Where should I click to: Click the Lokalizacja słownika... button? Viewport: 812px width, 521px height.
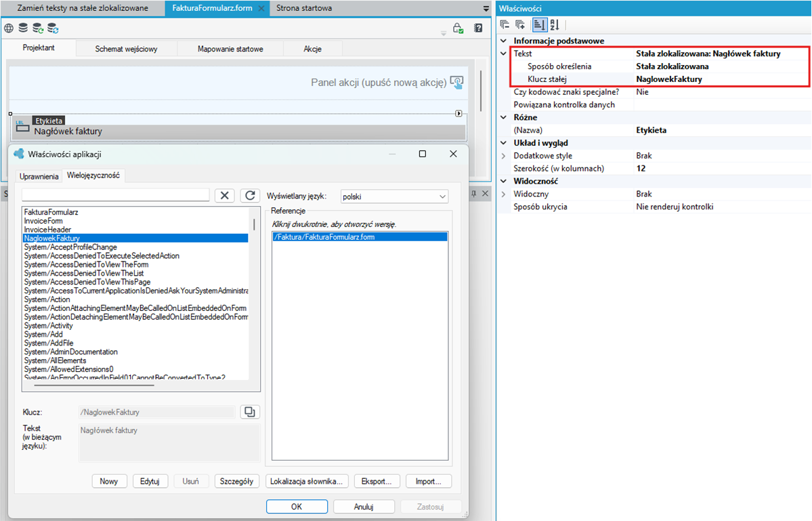pyautogui.click(x=307, y=481)
